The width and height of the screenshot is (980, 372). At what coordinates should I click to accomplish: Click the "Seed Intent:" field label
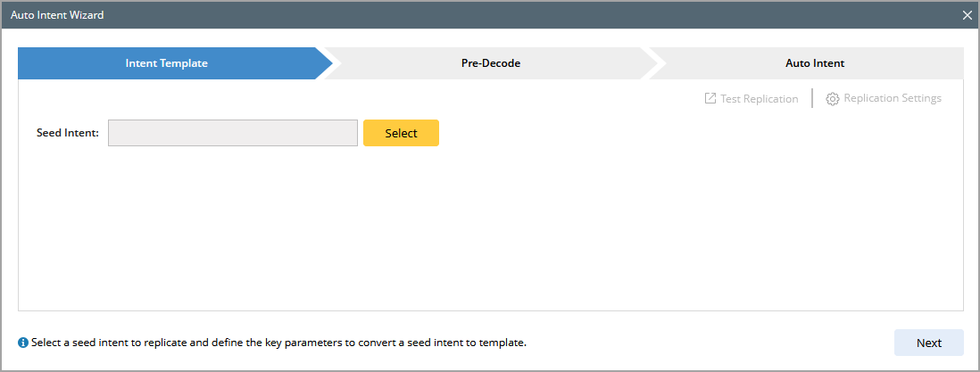68,133
